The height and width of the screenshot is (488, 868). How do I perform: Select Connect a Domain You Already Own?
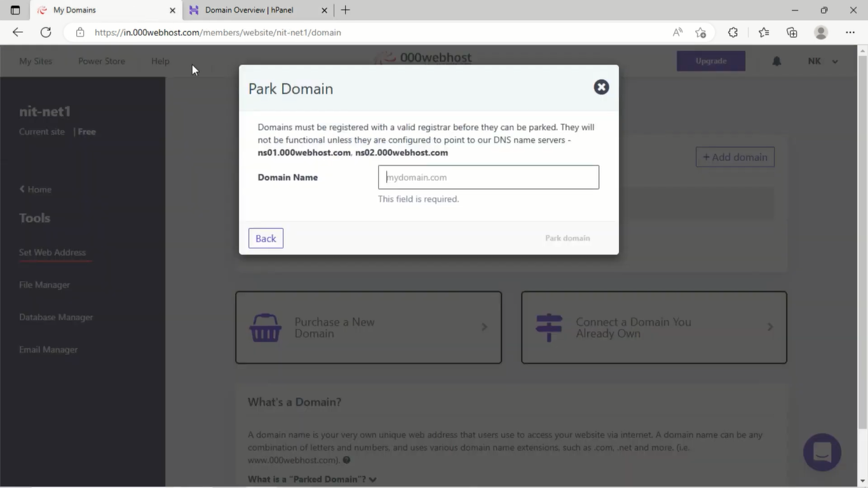pyautogui.click(x=654, y=327)
